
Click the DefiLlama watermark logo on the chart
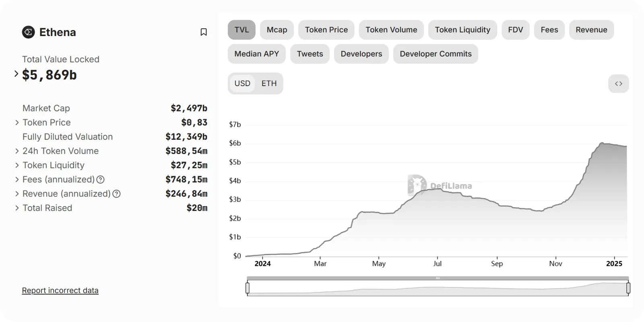coord(440,185)
